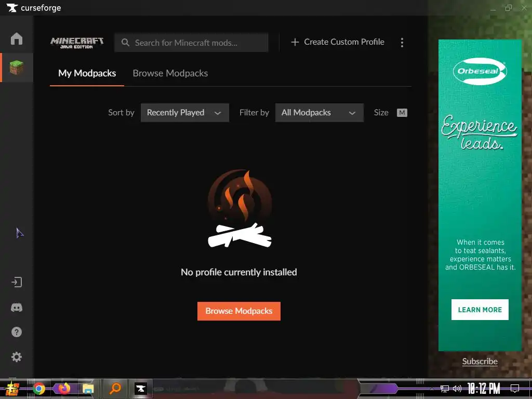The width and height of the screenshot is (532, 399).
Task: Open three-dot more options menu
Action: tap(402, 43)
